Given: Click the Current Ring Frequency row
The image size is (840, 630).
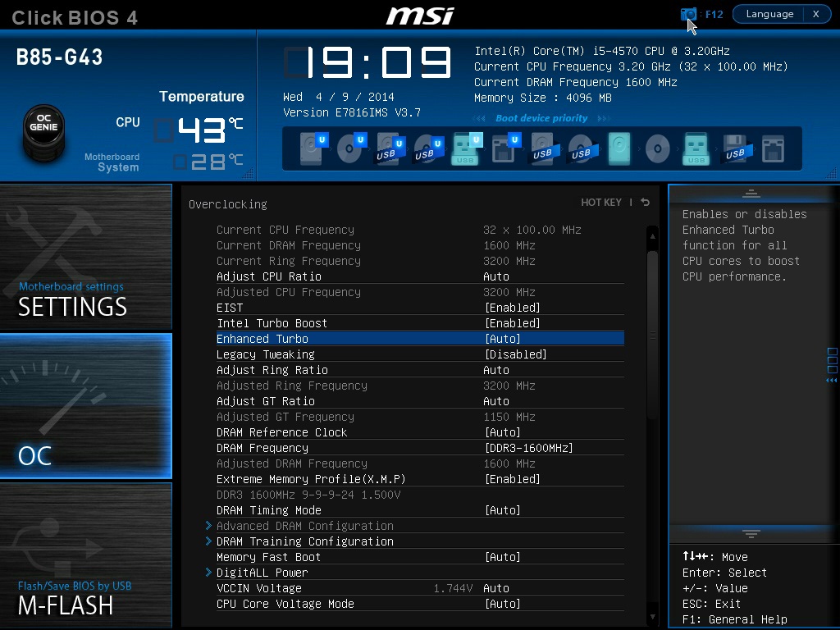Looking at the screenshot, I should pyautogui.click(x=420, y=260).
